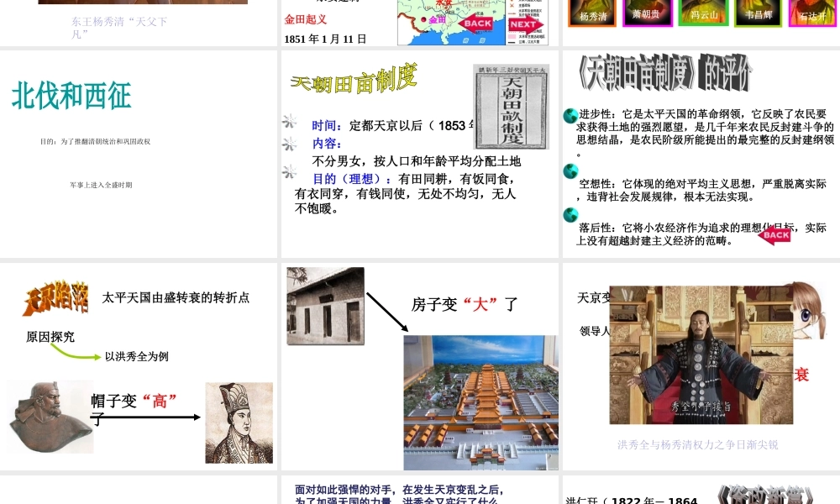Viewport: 840px width, 504px height.
Task: Click the text 太平天国由盛转衰的转折点
Action: 176,298
